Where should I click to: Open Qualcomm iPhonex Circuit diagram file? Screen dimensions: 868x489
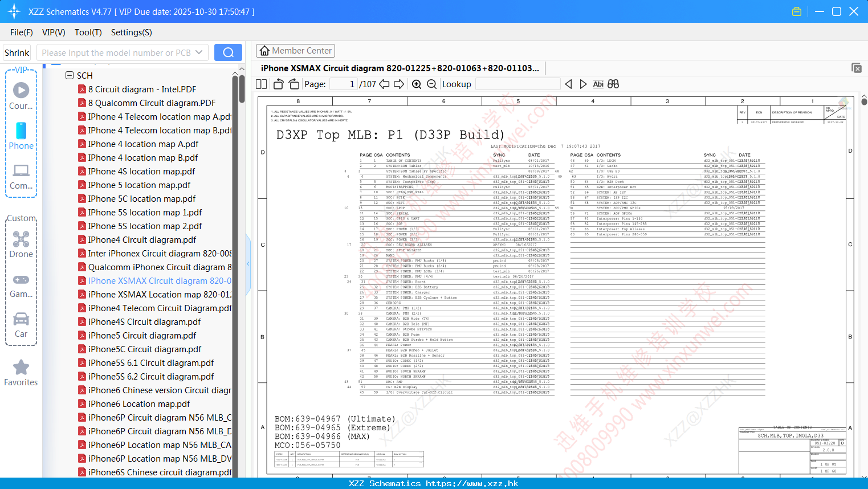point(154,267)
